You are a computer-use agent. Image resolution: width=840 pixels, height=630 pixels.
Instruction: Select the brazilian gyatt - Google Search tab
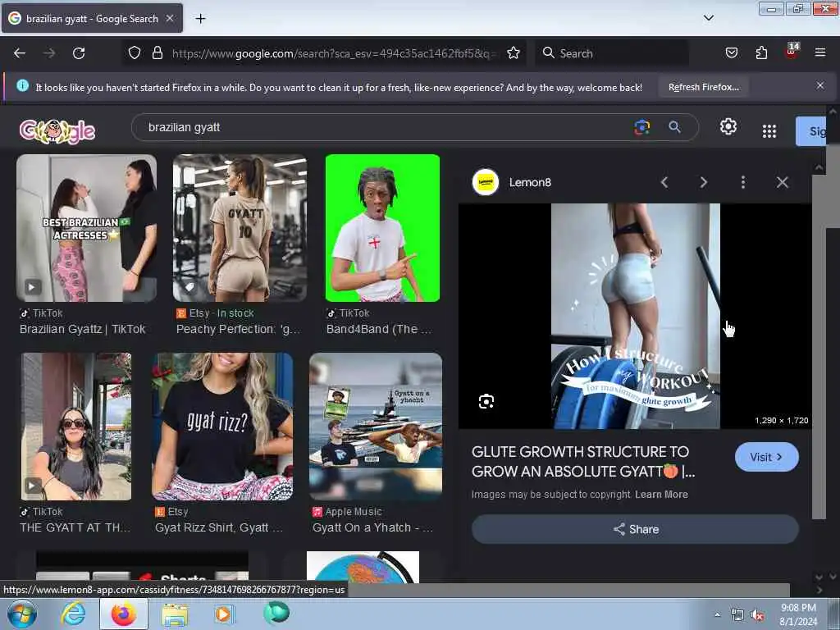point(92,18)
